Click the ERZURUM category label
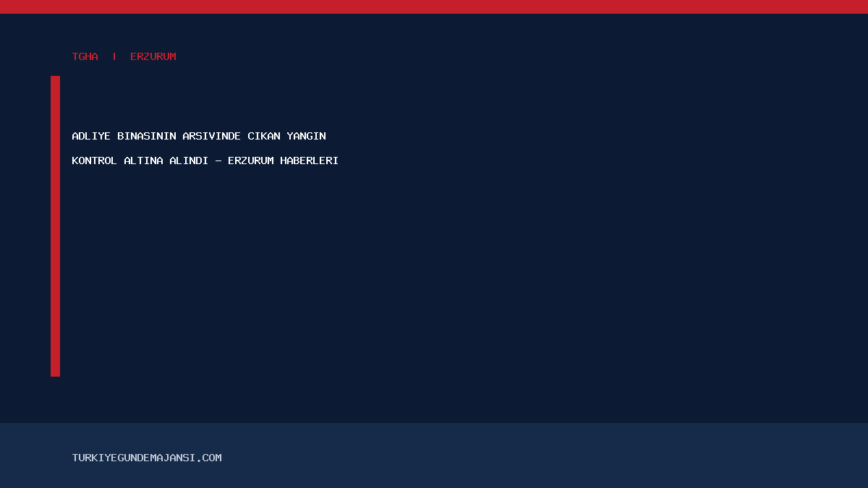Image resolution: width=868 pixels, height=488 pixels. pos(153,56)
